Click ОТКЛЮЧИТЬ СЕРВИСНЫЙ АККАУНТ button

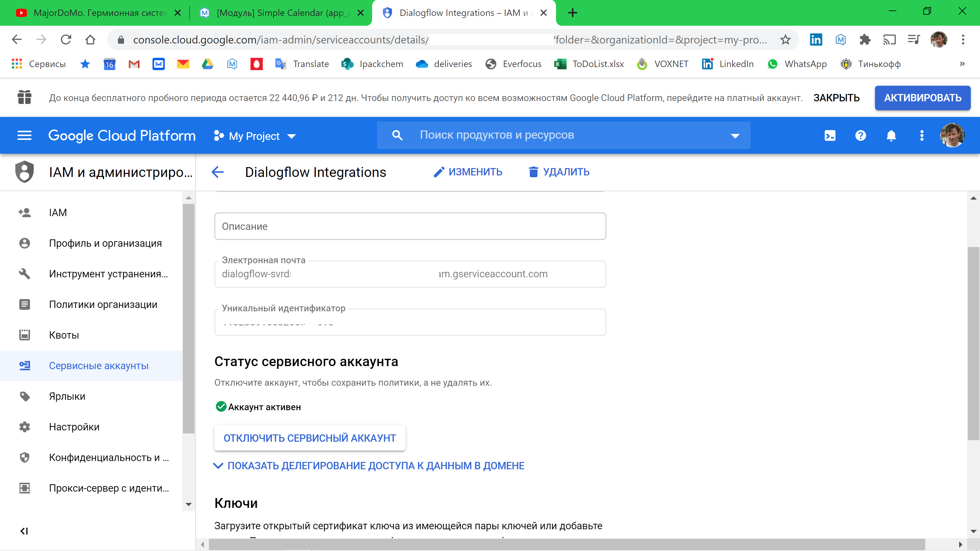310,438
